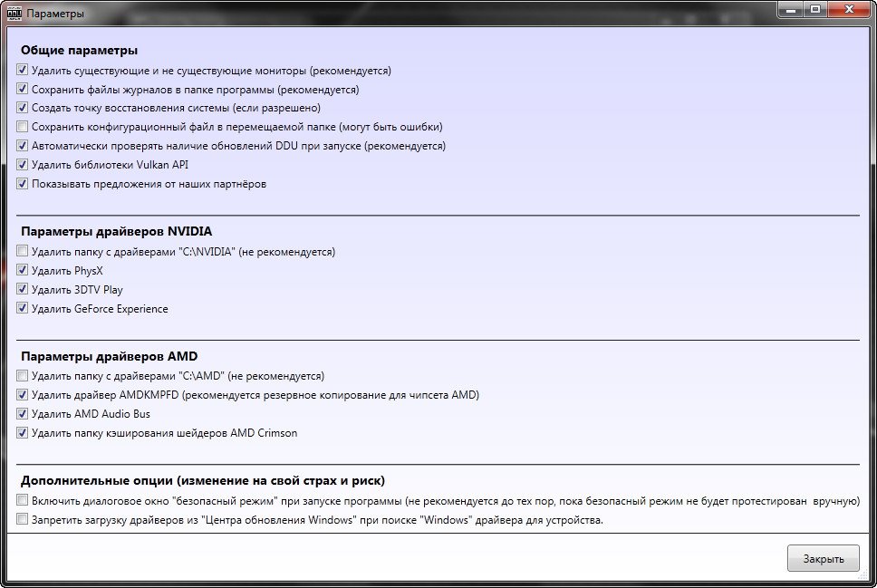Click the 'Параметры' window title text
This screenshot has height=588, width=877.
[55, 14]
